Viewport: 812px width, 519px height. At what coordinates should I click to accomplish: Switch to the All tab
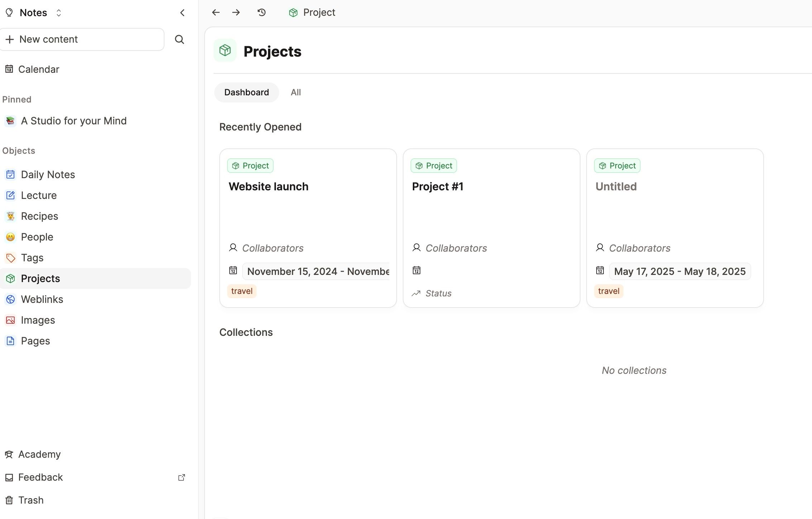tap(296, 92)
